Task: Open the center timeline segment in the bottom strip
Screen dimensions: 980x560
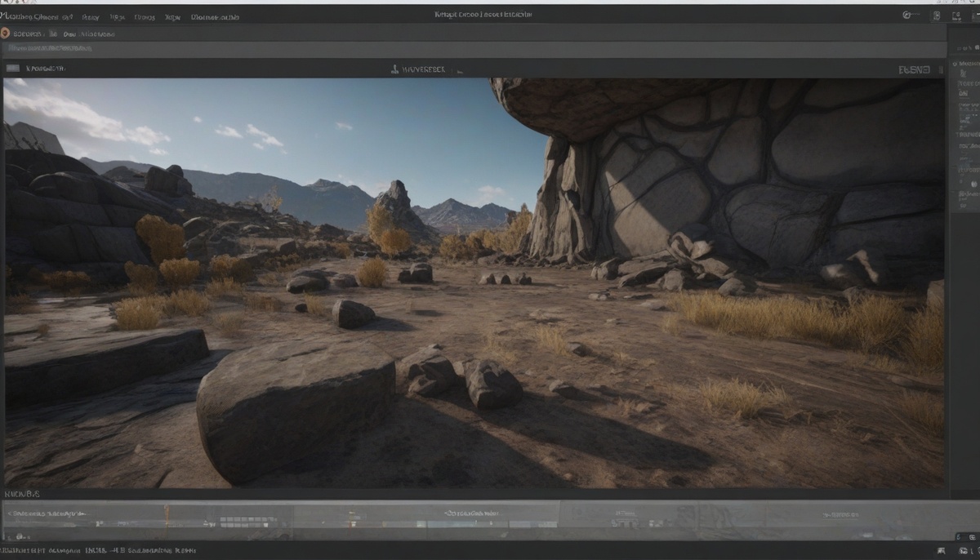Action: [x=426, y=519]
